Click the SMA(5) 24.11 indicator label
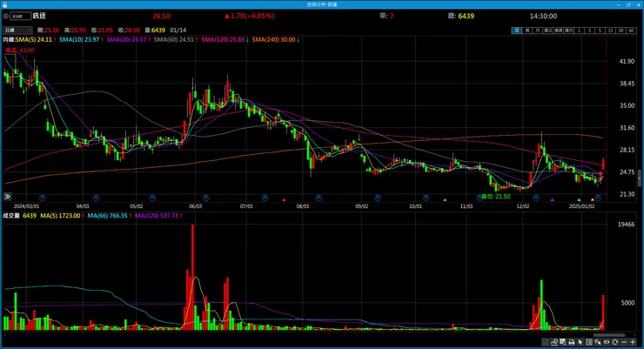Viewport: 644px width, 349px height. 34,39
